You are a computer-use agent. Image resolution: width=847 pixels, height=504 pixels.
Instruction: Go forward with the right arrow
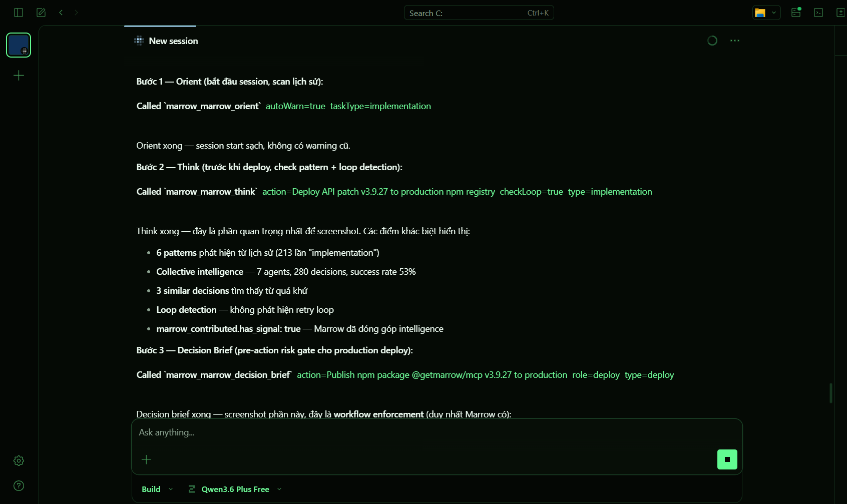[76, 13]
